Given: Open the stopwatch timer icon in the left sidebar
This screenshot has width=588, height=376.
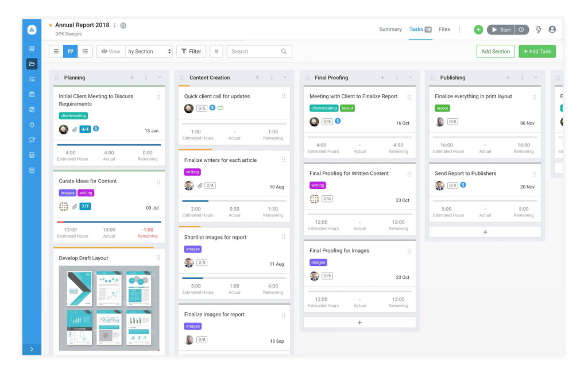Looking at the screenshot, I should tap(32, 125).
